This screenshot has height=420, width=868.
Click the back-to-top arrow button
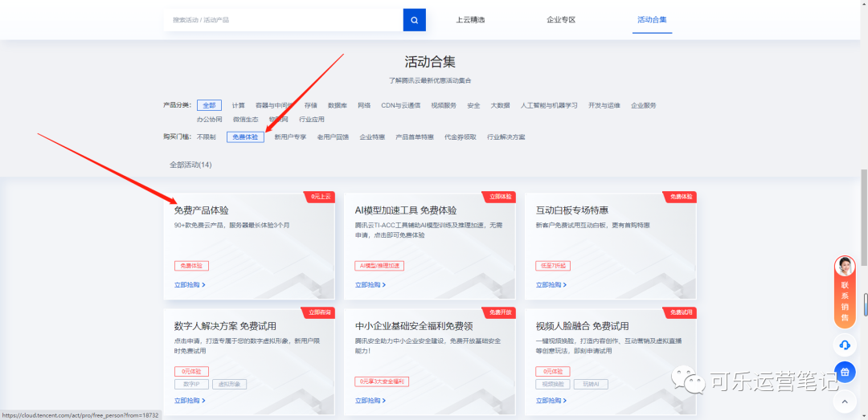(845, 400)
